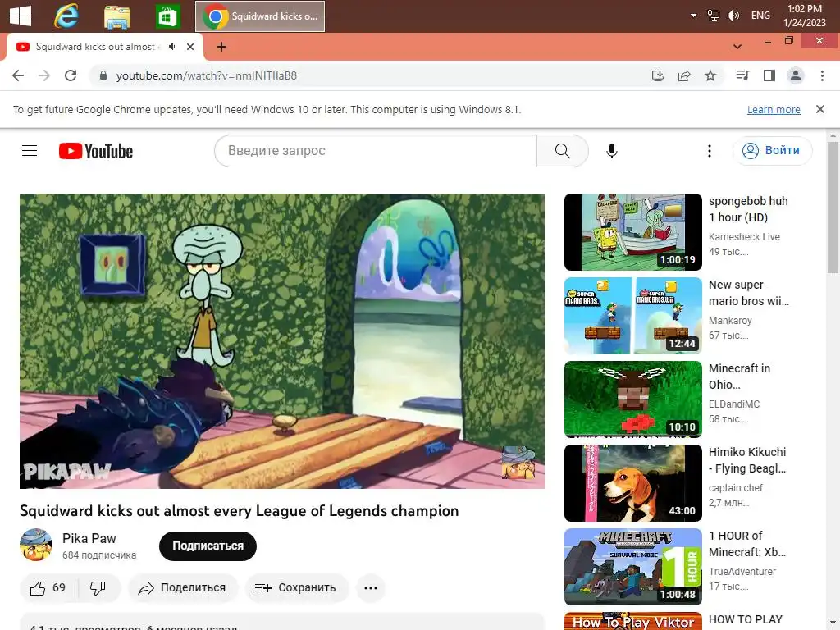Screen dimensions: 840x630
Task: Open a new Chrome tab
Action: (221, 47)
